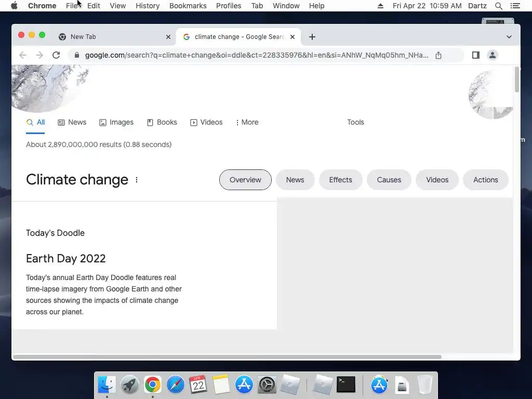The height and width of the screenshot is (399, 532).
Task: Click the eject icon in menu bar
Action: coord(380,6)
